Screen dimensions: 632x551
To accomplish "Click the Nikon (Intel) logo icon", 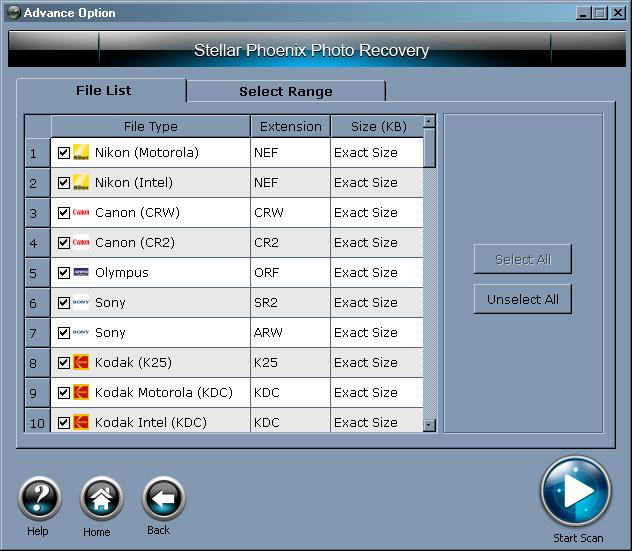I will click(x=81, y=182).
